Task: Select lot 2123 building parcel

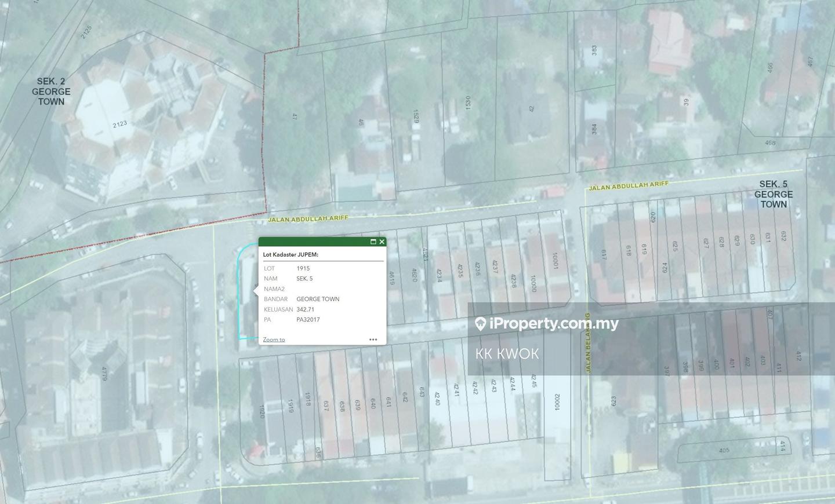Action: (119, 124)
